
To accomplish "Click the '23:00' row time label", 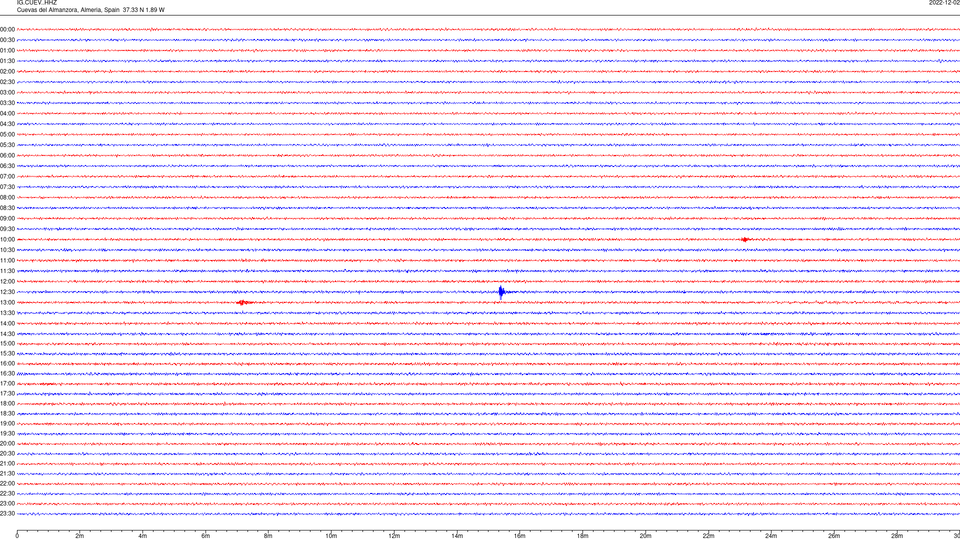I will [7, 504].
